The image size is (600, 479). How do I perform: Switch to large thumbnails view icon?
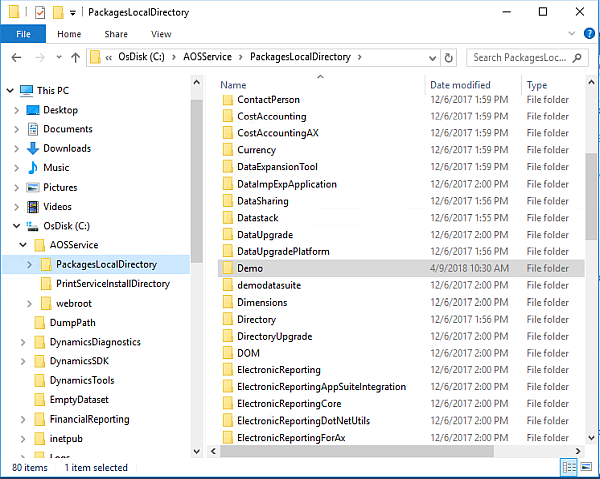click(587, 467)
